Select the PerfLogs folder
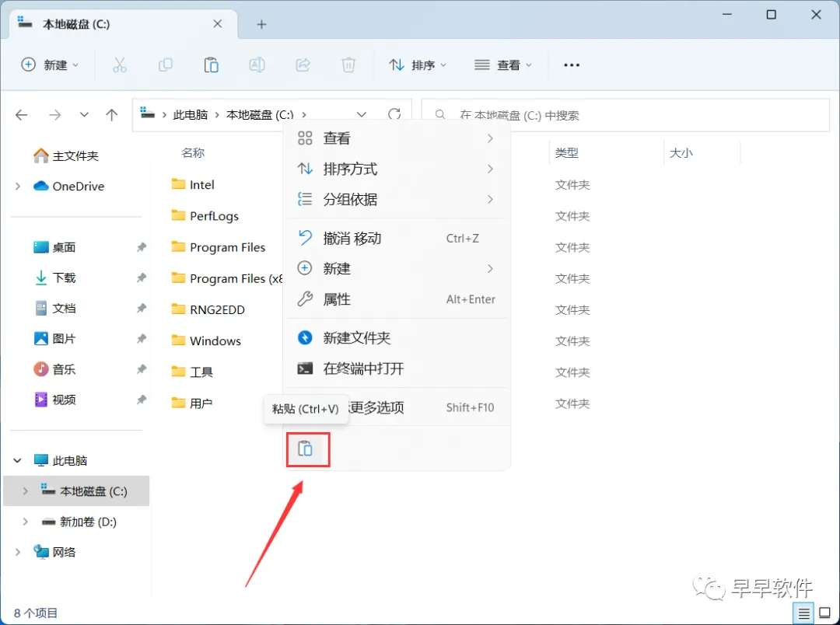840x625 pixels. coord(205,216)
